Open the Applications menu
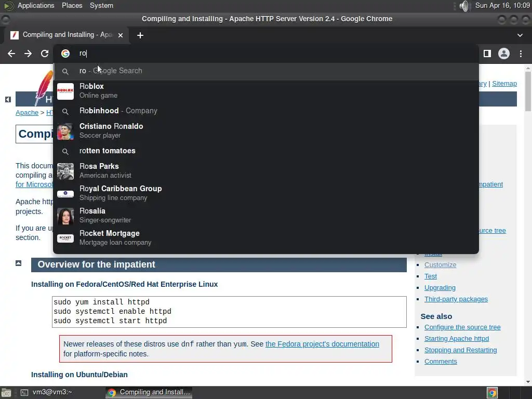 pos(36,5)
